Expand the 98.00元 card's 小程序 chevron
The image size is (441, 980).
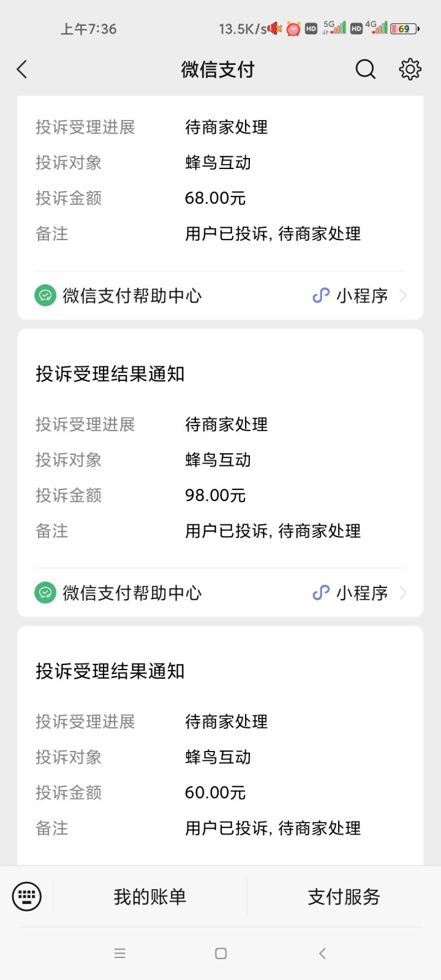[403, 593]
